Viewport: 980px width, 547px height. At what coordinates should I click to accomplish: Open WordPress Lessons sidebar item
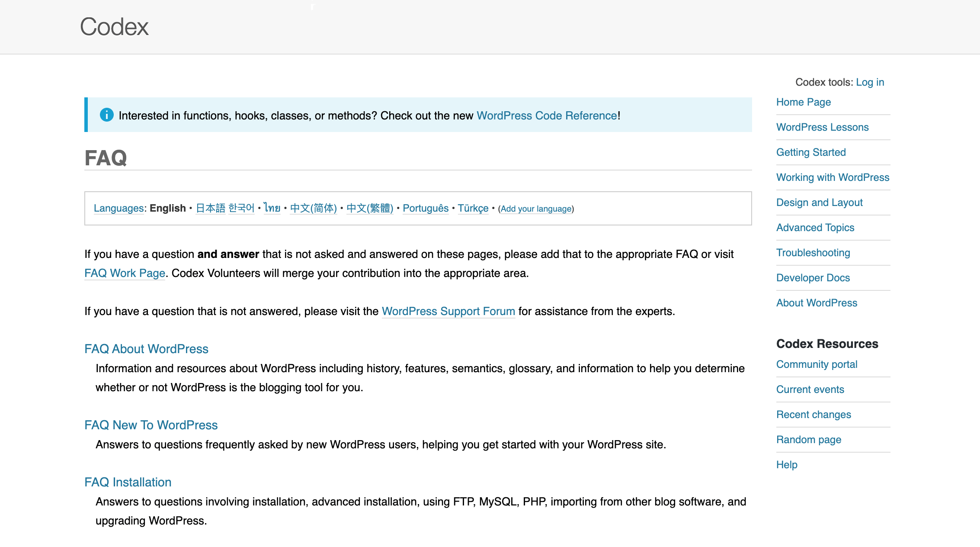(x=822, y=127)
